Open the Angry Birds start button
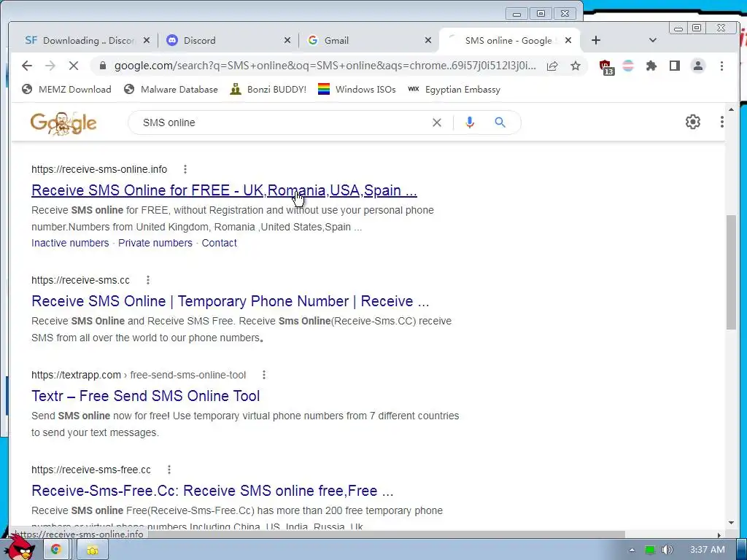The height and width of the screenshot is (560, 747). click(x=20, y=548)
